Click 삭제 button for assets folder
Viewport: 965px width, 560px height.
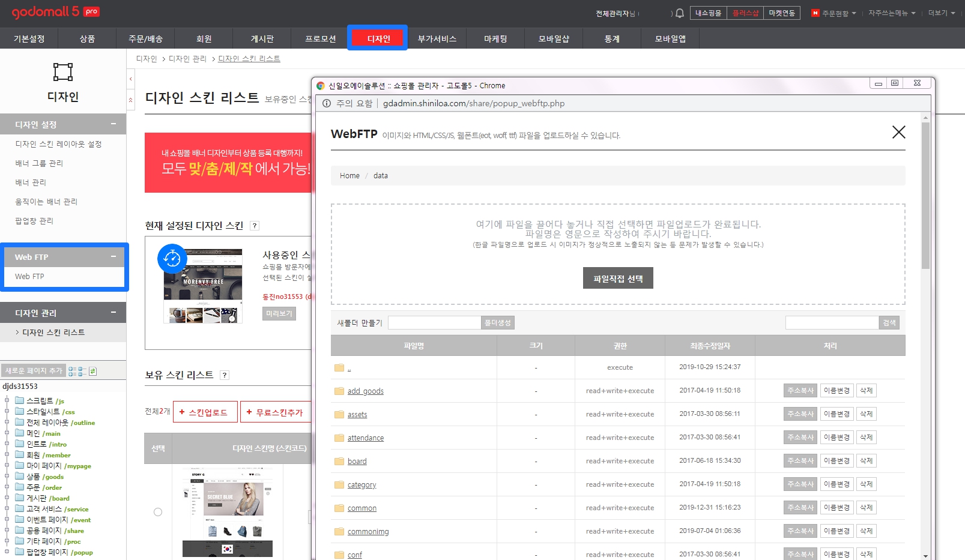(x=866, y=414)
